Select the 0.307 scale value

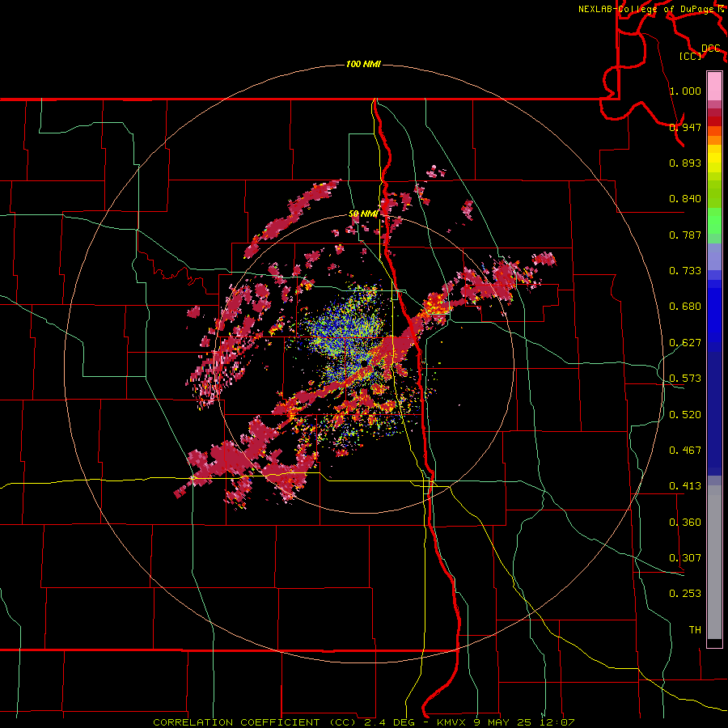pyautogui.click(x=685, y=558)
